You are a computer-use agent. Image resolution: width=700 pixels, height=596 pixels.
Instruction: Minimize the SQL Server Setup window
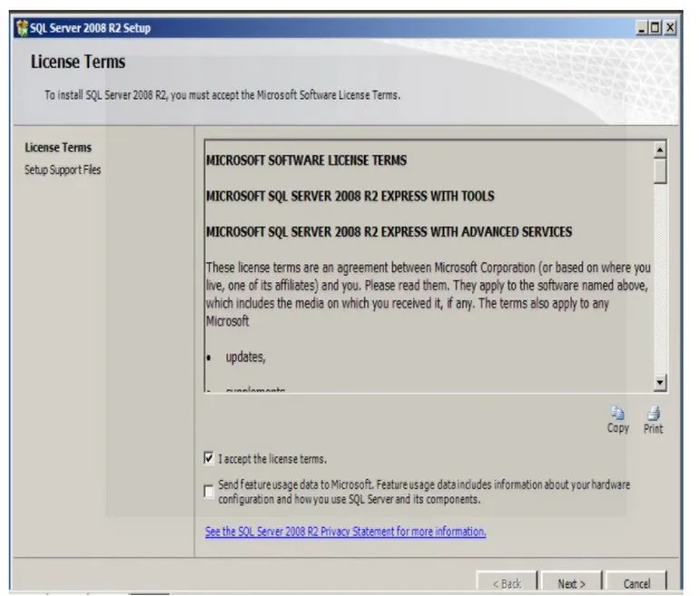coord(642,28)
